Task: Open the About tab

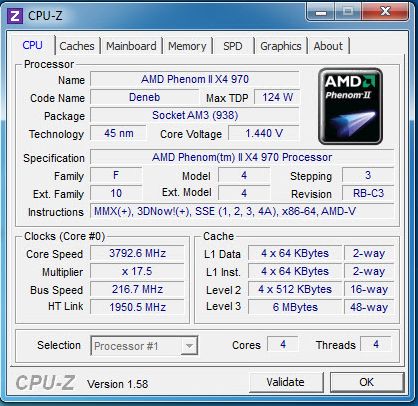Action: click(x=328, y=46)
